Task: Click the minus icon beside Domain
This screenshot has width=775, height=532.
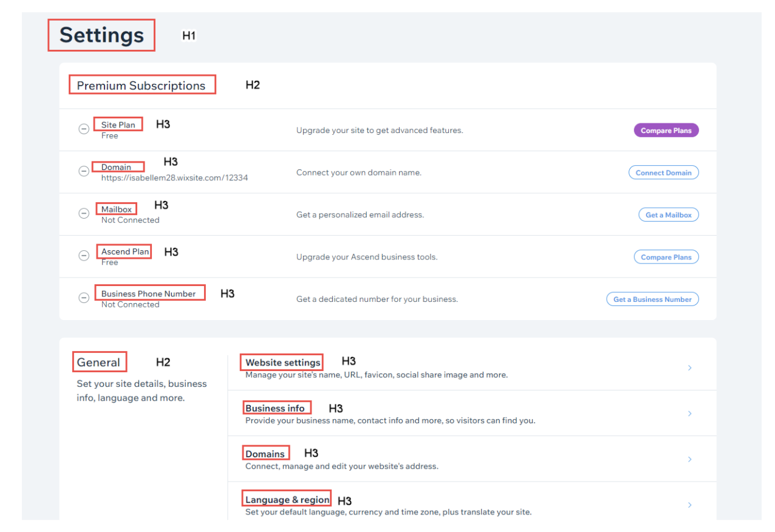Action: click(84, 171)
